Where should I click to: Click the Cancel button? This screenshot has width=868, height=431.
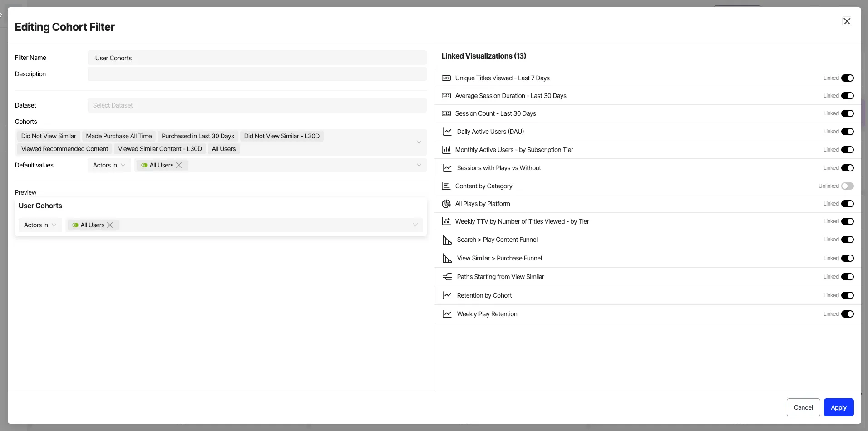point(803,407)
